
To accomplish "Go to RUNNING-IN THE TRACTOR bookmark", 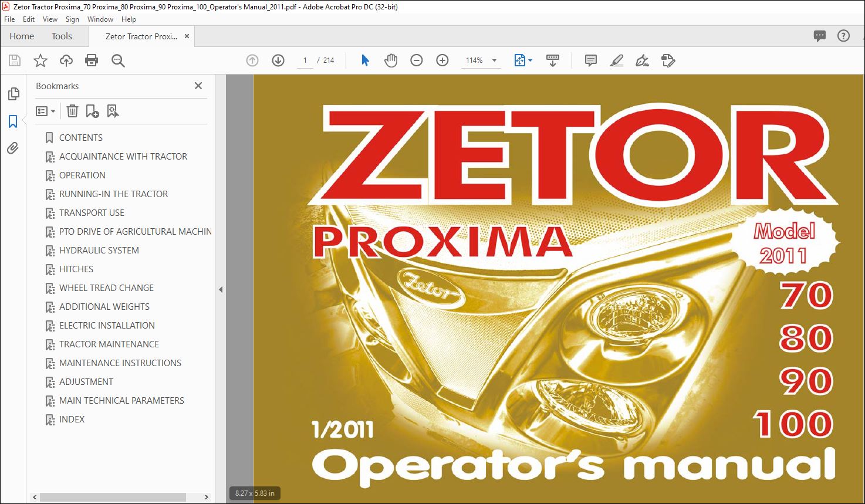I will click(113, 194).
